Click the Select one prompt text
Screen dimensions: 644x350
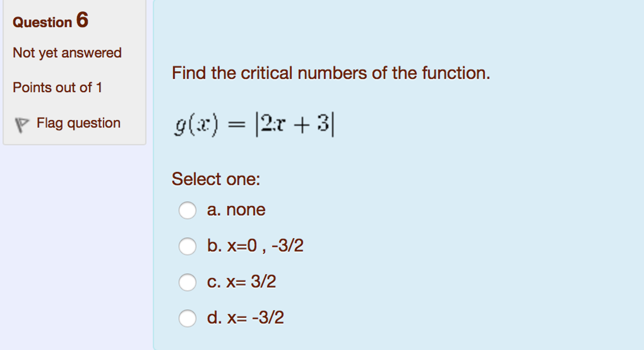coord(215,178)
